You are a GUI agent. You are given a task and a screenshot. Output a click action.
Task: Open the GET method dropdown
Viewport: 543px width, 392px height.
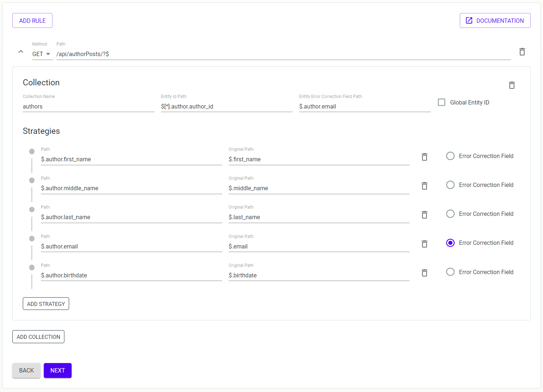click(x=42, y=54)
